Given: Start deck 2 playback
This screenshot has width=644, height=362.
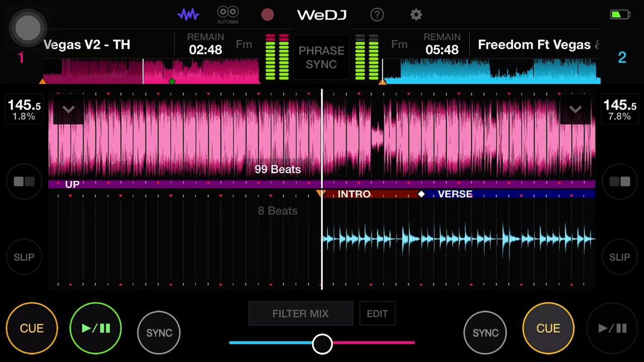Looking at the screenshot, I should tap(612, 328).
